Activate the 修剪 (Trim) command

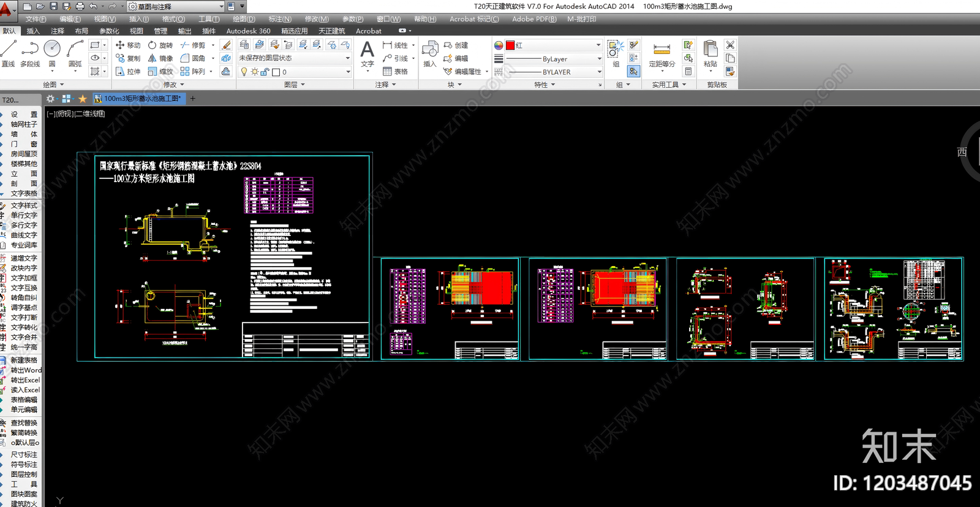(x=193, y=45)
